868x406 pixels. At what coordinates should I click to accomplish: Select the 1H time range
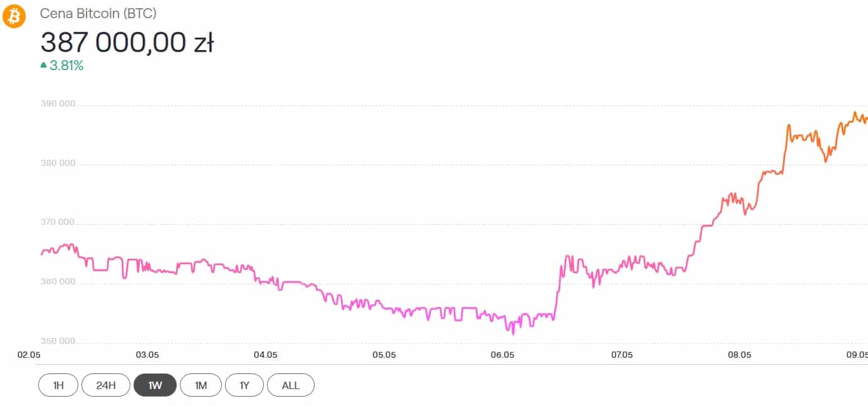click(x=58, y=385)
